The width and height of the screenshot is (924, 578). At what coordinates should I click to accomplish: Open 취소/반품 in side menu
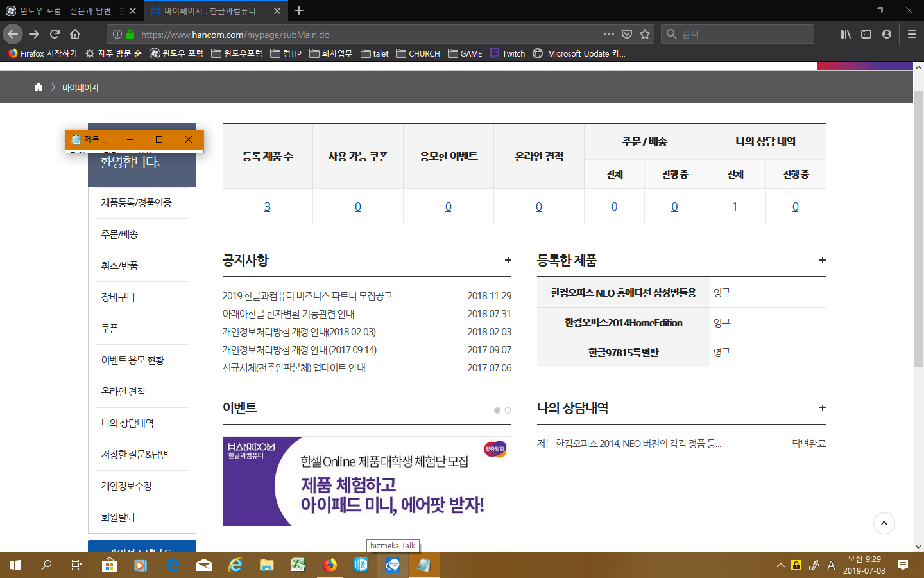119,266
